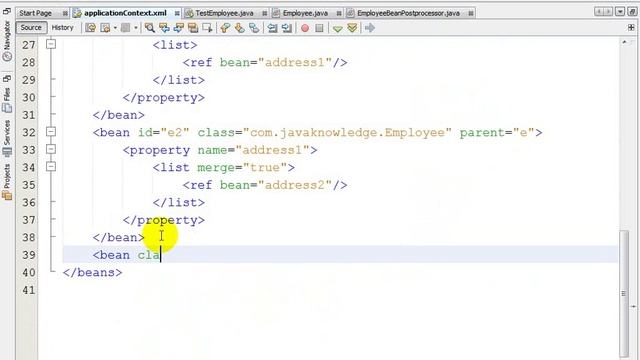The height and width of the screenshot is (360, 640).
Task: Toggle Bookmark on current line
Action: point(254,28)
